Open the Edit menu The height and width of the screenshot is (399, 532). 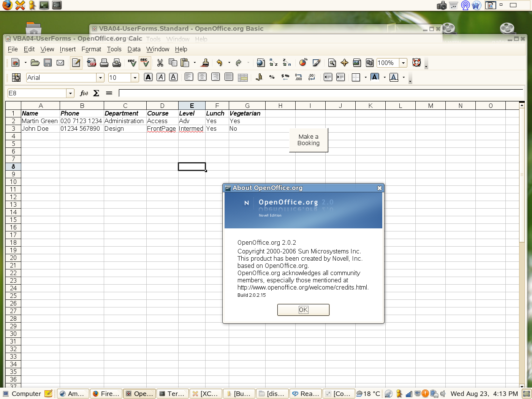tap(29, 49)
